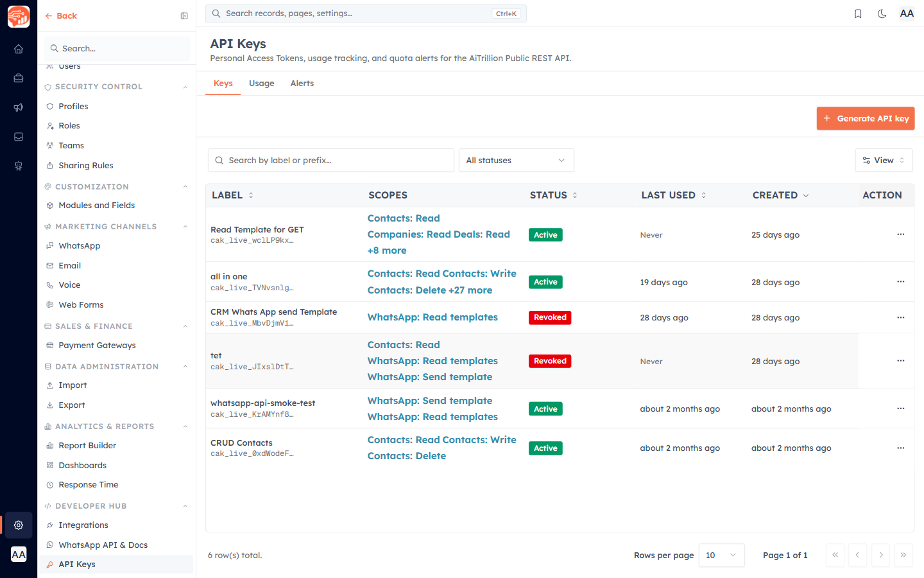Go to next page arrow
Viewport: 924px width, 578px height.
[880, 555]
